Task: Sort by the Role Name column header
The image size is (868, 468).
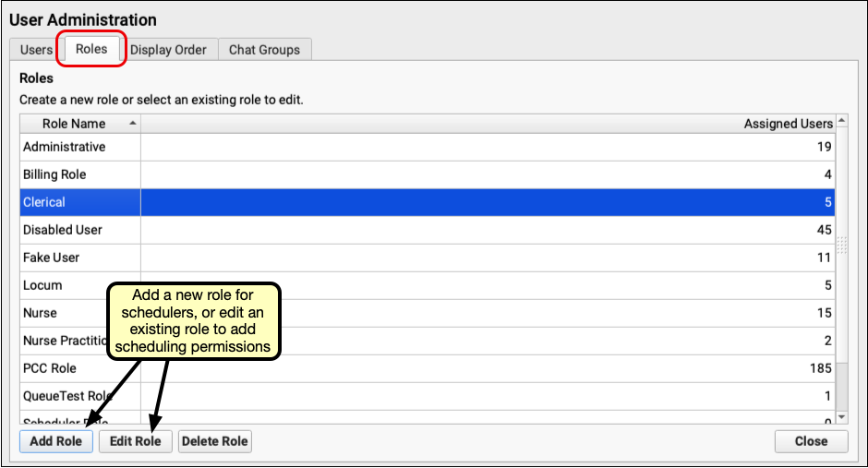Action: 74,124
